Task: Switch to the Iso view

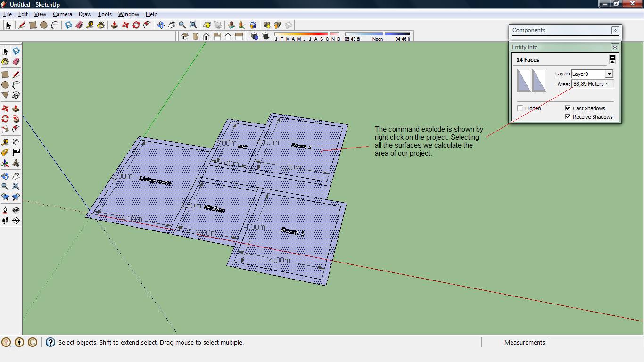Action: coord(184,36)
